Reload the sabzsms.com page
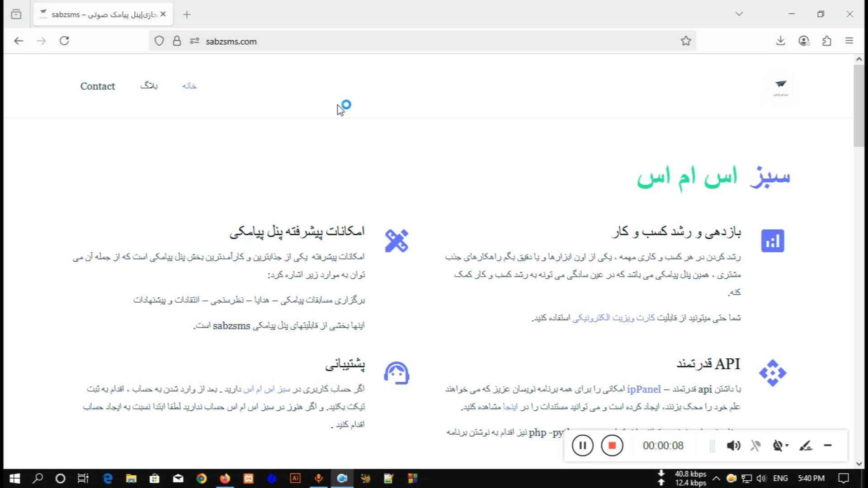The width and height of the screenshot is (868, 488). click(64, 41)
